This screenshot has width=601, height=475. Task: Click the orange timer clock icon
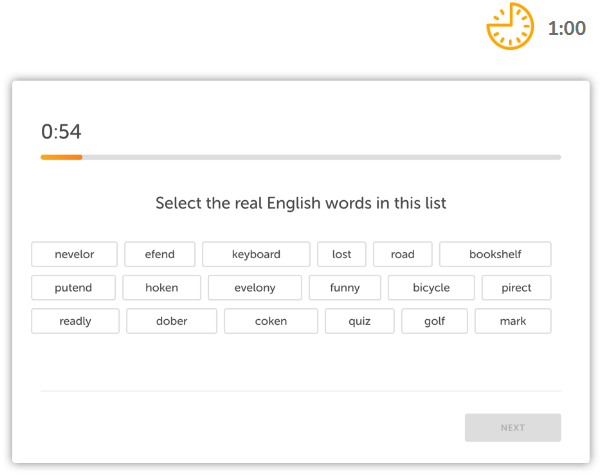tap(510, 27)
